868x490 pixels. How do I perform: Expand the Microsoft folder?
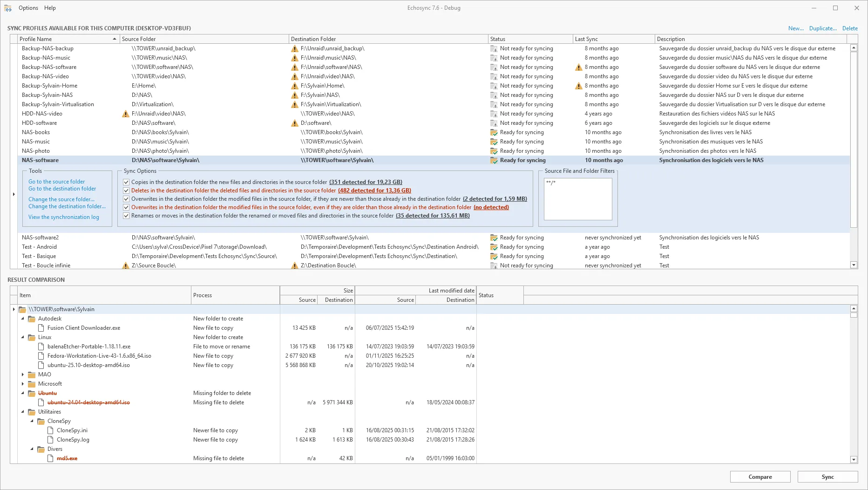(x=23, y=384)
